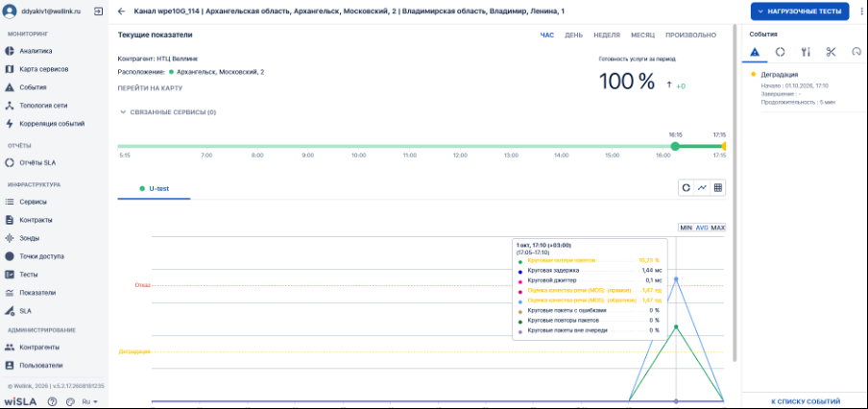Open the color theme palette icon

click(70, 402)
